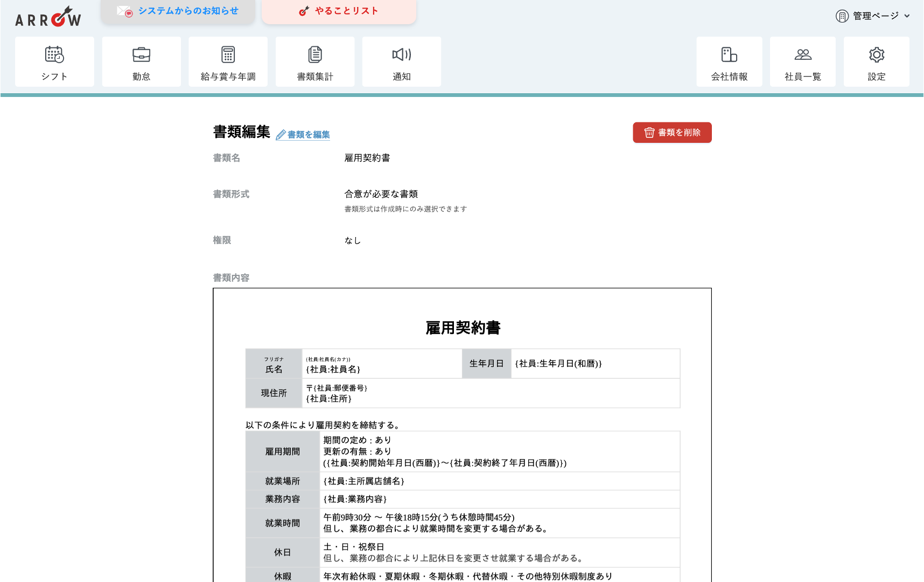The width and height of the screenshot is (924, 582).
Task: Open 勤怠 briefcase icon
Action: [141, 54]
